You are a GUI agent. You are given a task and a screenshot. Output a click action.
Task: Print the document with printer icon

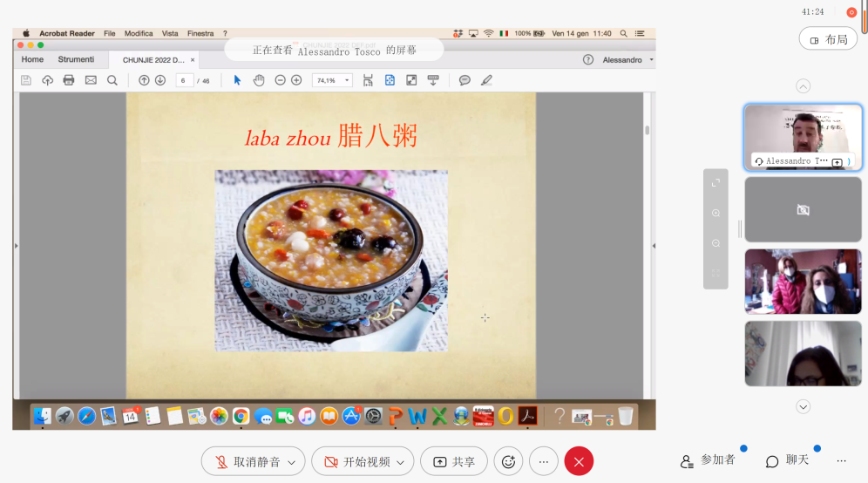point(69,80)
